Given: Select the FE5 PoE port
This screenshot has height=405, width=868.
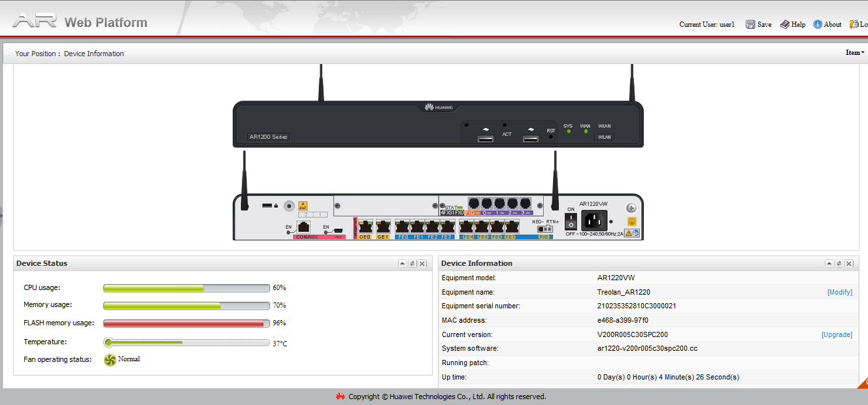Looking at the screenshot, I should 482,227.
